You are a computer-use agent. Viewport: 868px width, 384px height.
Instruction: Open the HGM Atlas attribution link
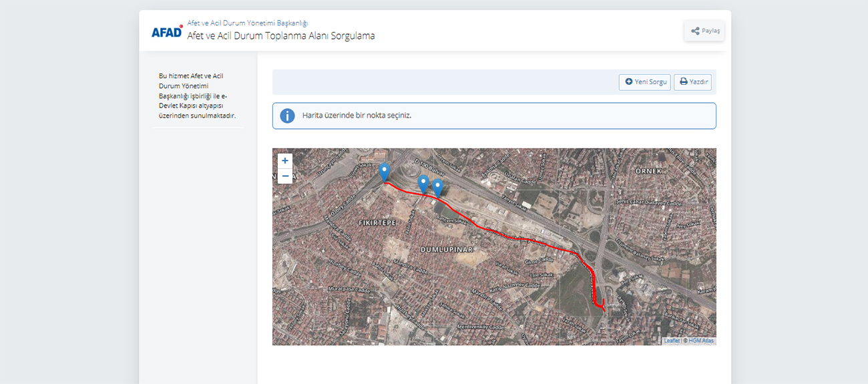701,341
